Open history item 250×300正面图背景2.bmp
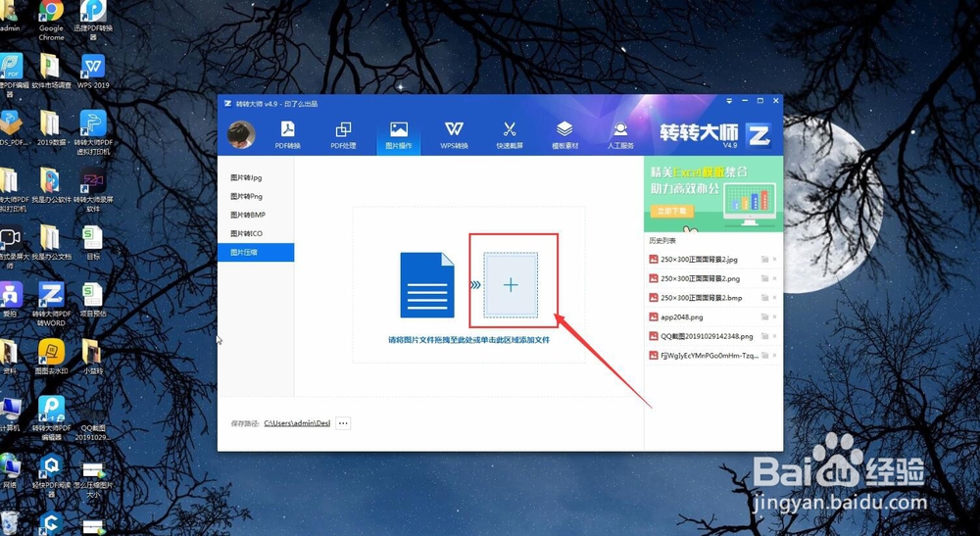Image resolution: width=980 pixels, height=536 pixels. [x=702, y=298]
